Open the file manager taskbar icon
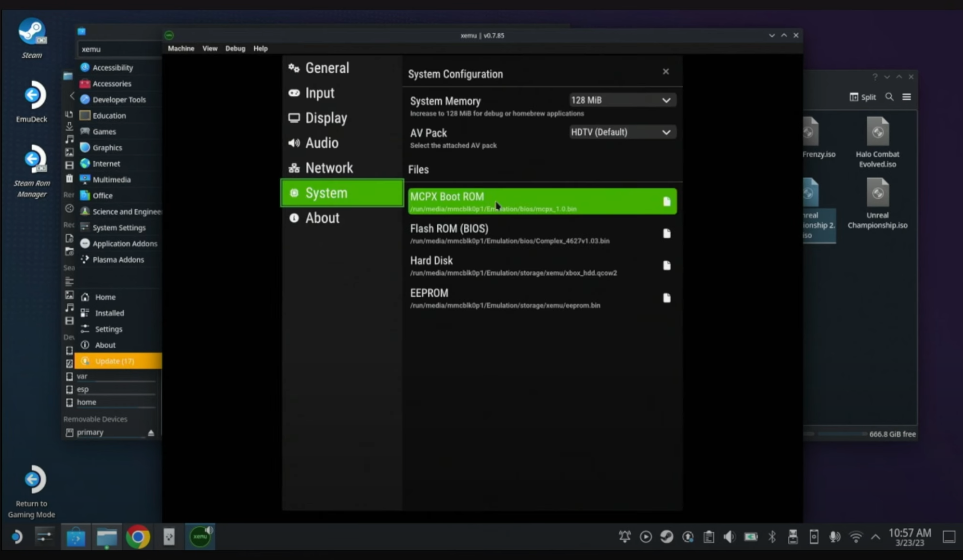This screenshot has height=560, width=963. 106,537
